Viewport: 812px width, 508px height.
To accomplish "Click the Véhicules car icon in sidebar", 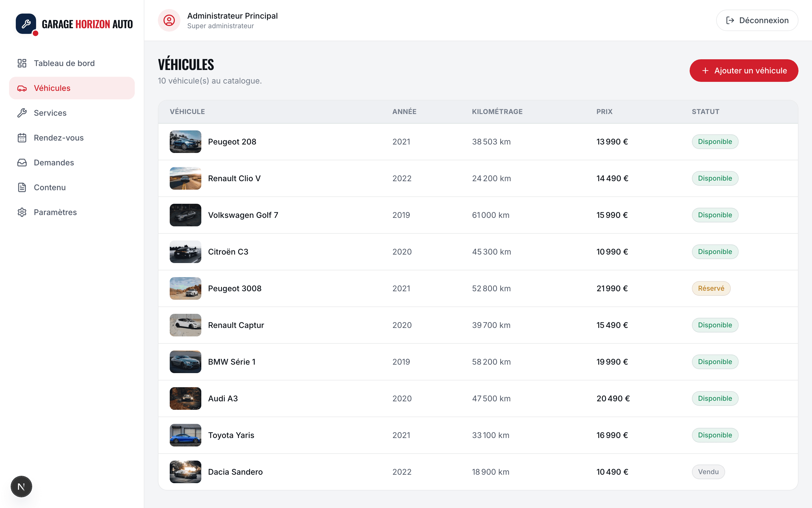I will pyautogui.click(x=22, y=88).
